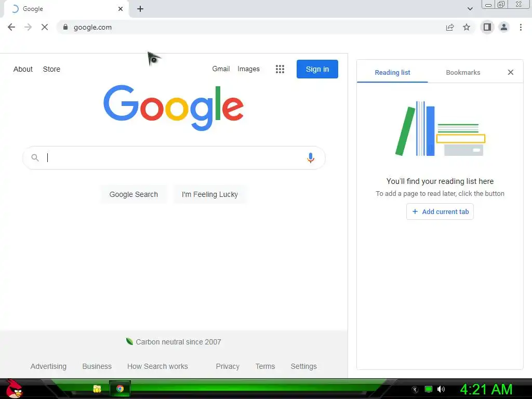The height and width of the screenshot is (399, 532).
Task: Restore down the browser window
Action: [x=501, y=4]
